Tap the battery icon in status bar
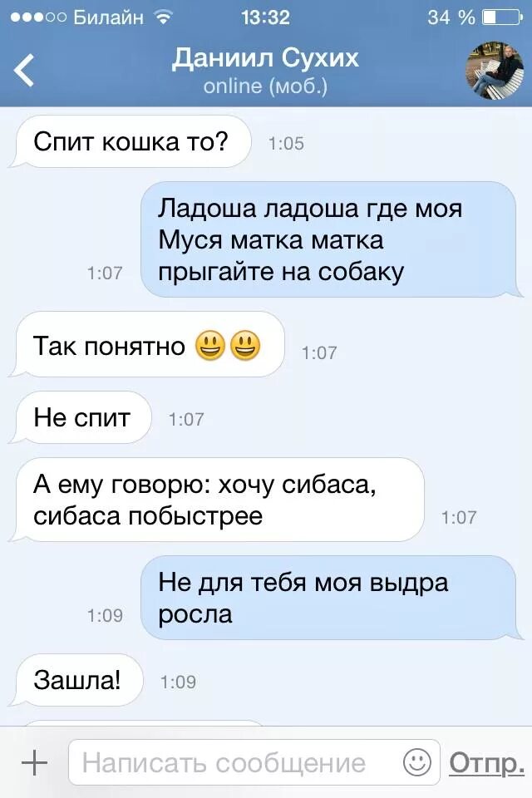The image size is (532, 798). click(502, 17)
